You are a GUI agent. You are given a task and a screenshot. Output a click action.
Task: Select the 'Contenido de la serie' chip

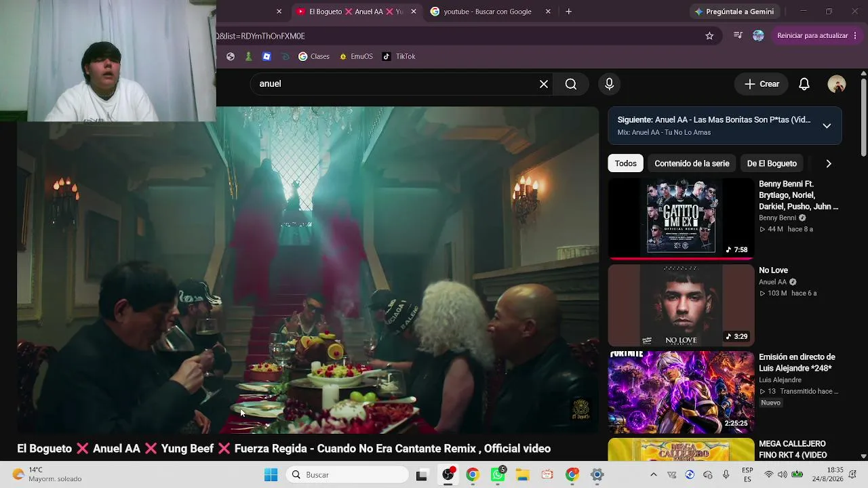[692, 163]
